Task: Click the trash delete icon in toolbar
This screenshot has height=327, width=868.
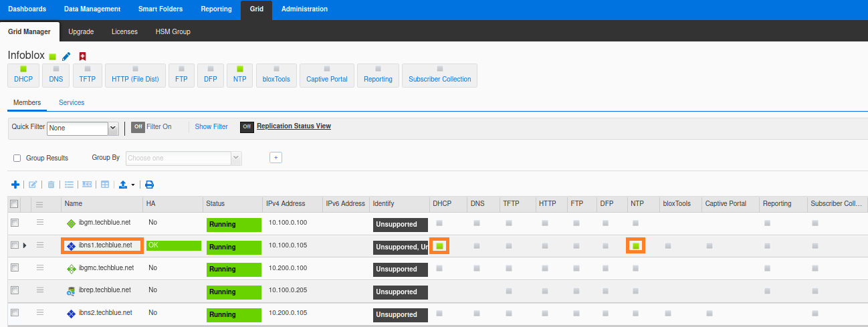Action: [51, 185]
